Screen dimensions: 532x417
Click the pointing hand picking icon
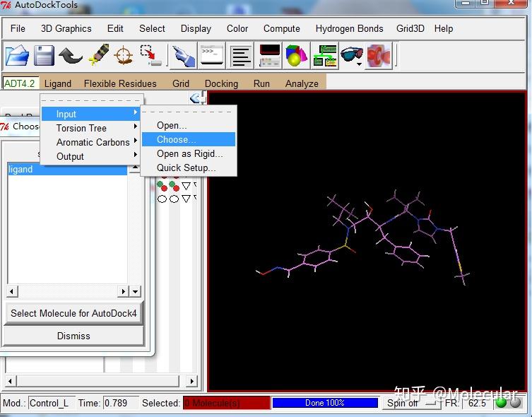coord(184,55)
